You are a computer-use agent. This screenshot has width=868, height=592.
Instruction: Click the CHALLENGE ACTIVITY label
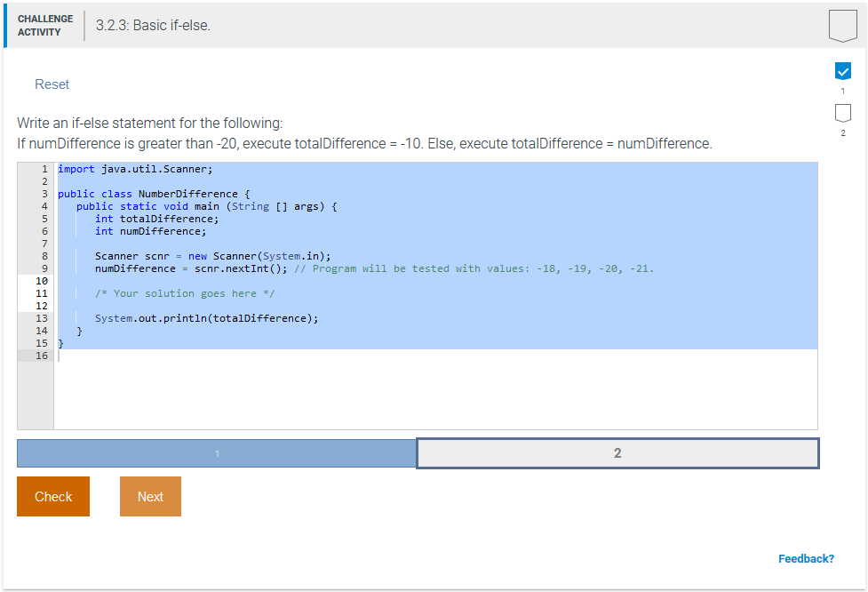(x=45, y=25)
